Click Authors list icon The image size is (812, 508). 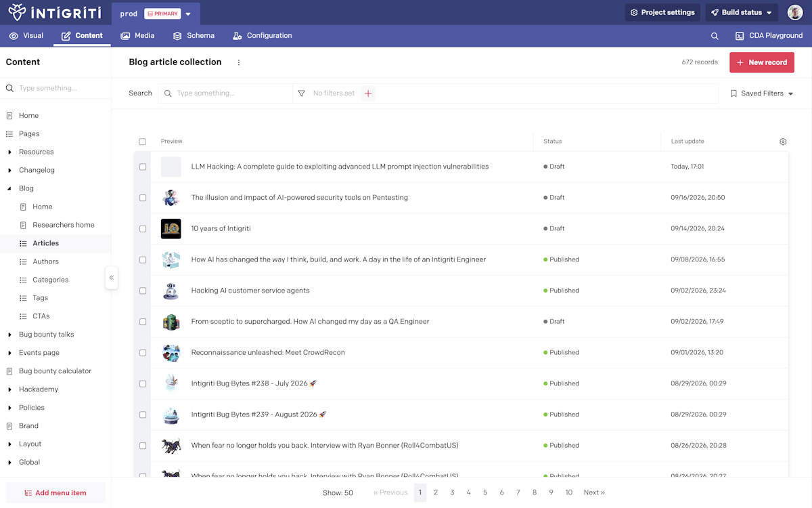pos(23,261)
